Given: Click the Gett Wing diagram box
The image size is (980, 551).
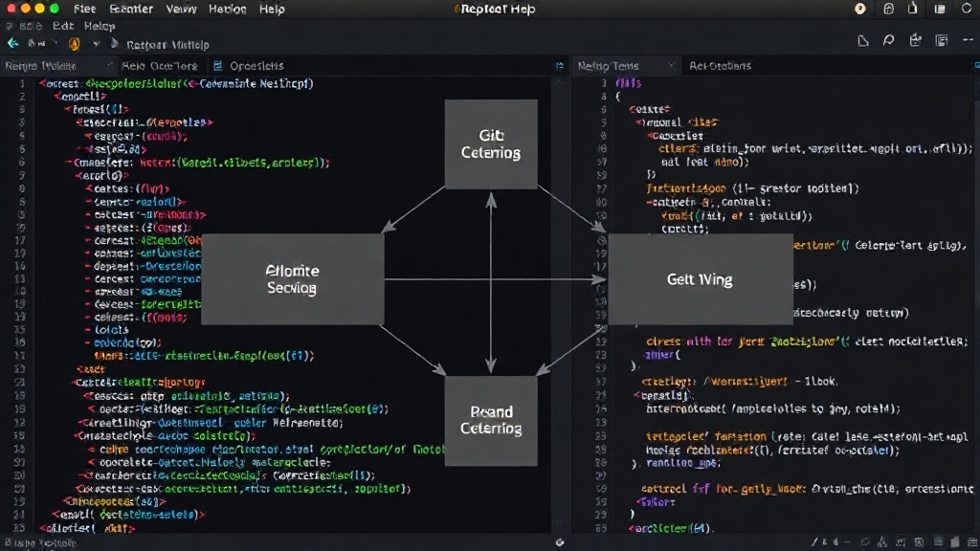Looking at the screenshot, I should click(701, 279).
